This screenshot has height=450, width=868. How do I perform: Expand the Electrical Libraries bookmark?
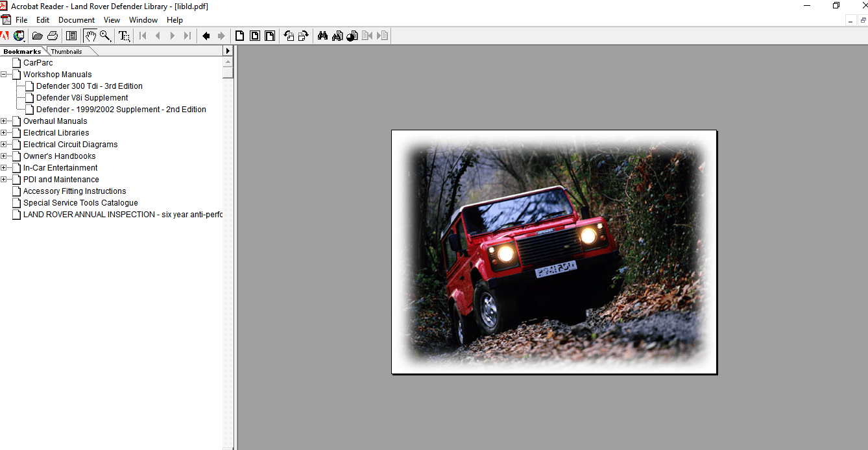4,133
